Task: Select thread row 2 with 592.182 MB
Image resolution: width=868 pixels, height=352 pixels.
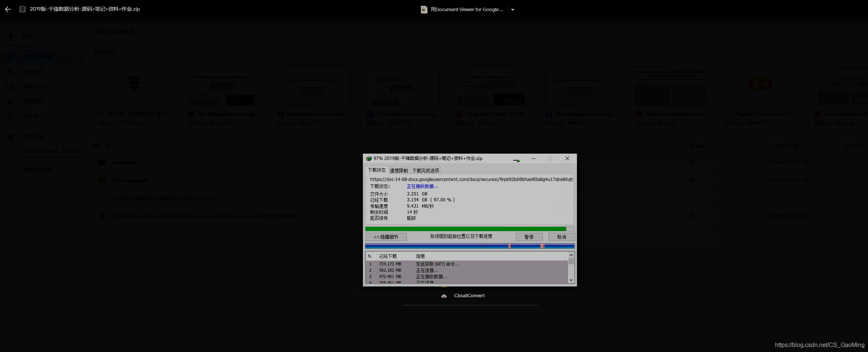Action: point(467,270)
